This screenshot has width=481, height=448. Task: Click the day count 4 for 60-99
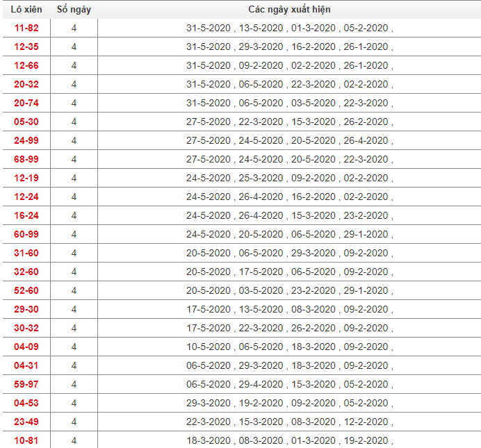pos(74,234)
